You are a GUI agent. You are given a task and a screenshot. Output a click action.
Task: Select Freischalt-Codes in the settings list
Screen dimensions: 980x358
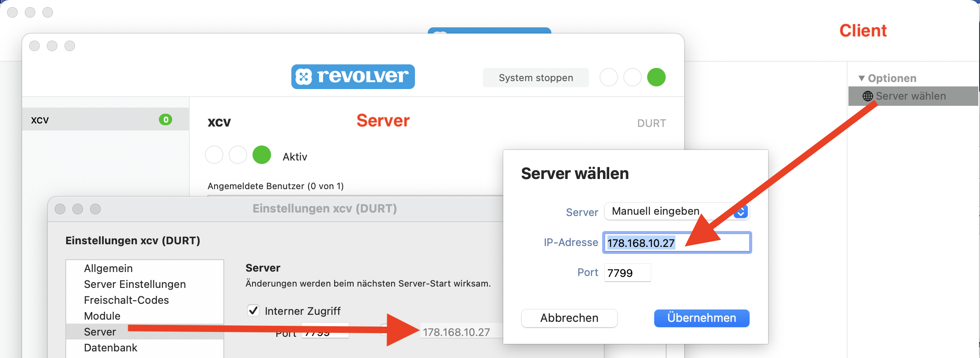point(126,300)
